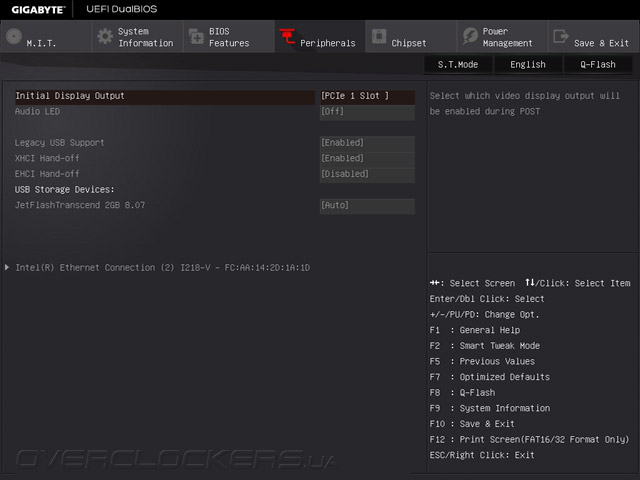Click the M.I.T. disc icon
The width and height of the screenshot is (640, 480).
[x=14, y=36]
